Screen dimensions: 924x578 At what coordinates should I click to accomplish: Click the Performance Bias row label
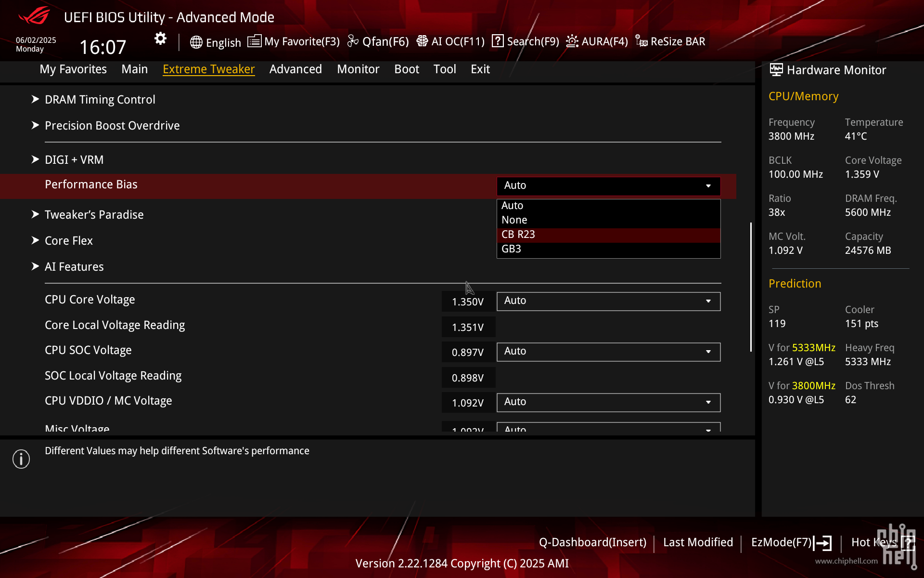point(91,184)
